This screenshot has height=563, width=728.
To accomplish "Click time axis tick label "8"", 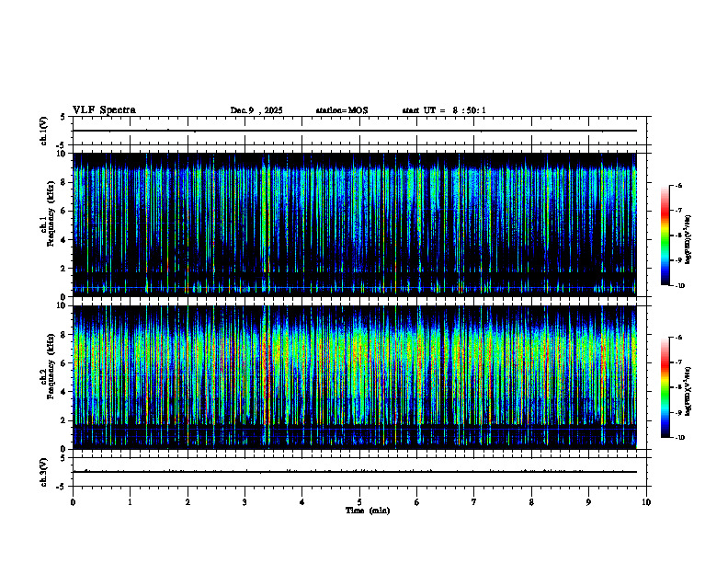I will click(531, 502).
